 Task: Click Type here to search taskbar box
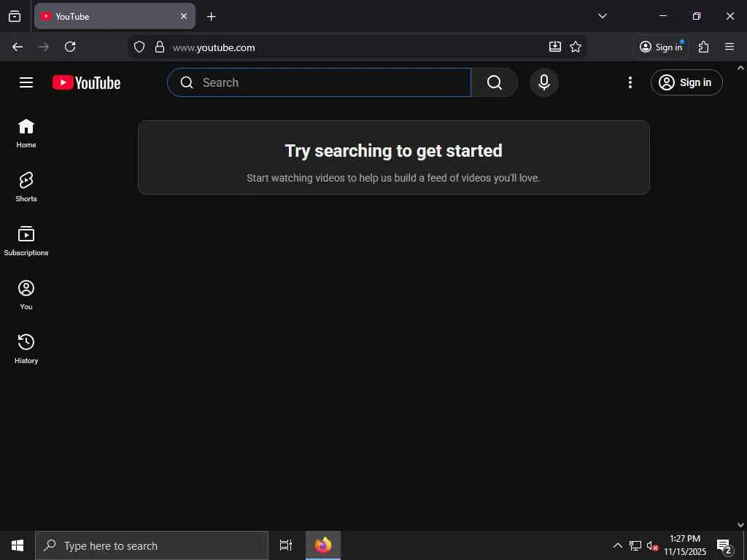[152, 545]
